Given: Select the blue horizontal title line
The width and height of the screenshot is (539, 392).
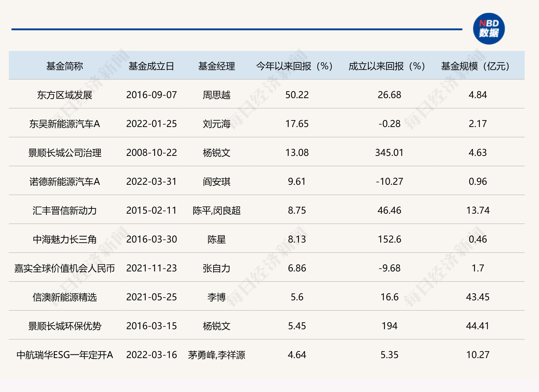Looking at the screenshot, I should [x=237, y=29].
